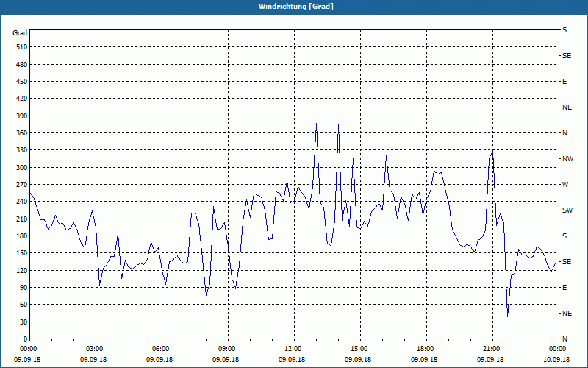Click the E compass label at the 450 gridline
This screenshot has height=368, width=588.
564,82
